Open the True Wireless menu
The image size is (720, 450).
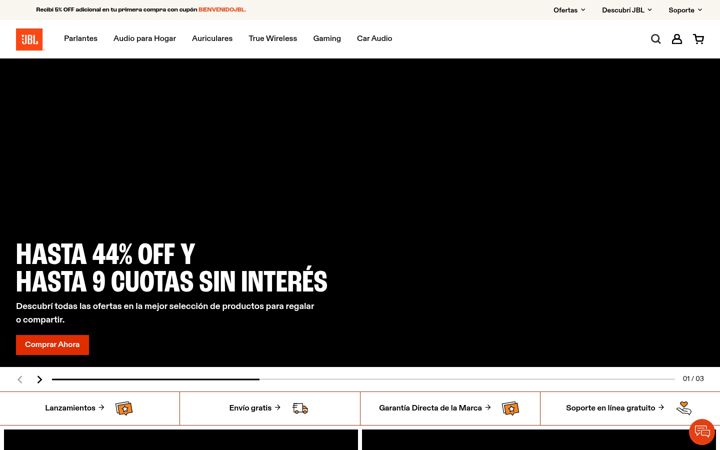(x=273, y=39)
